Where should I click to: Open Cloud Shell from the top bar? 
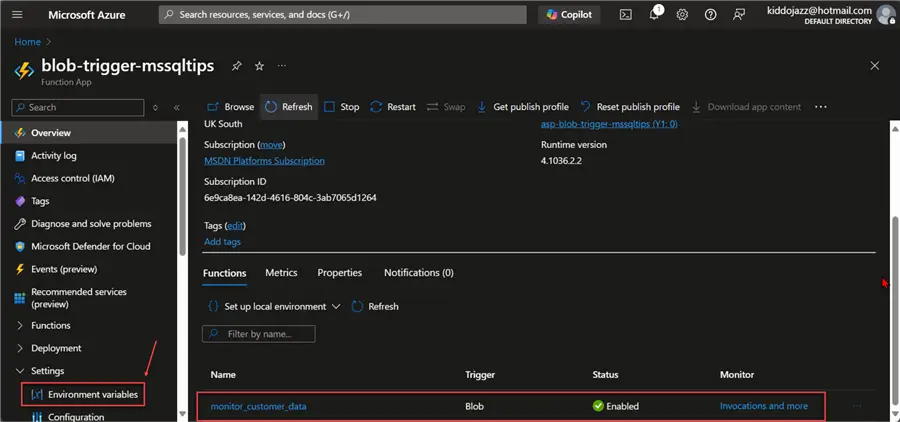tap(626, 15)
